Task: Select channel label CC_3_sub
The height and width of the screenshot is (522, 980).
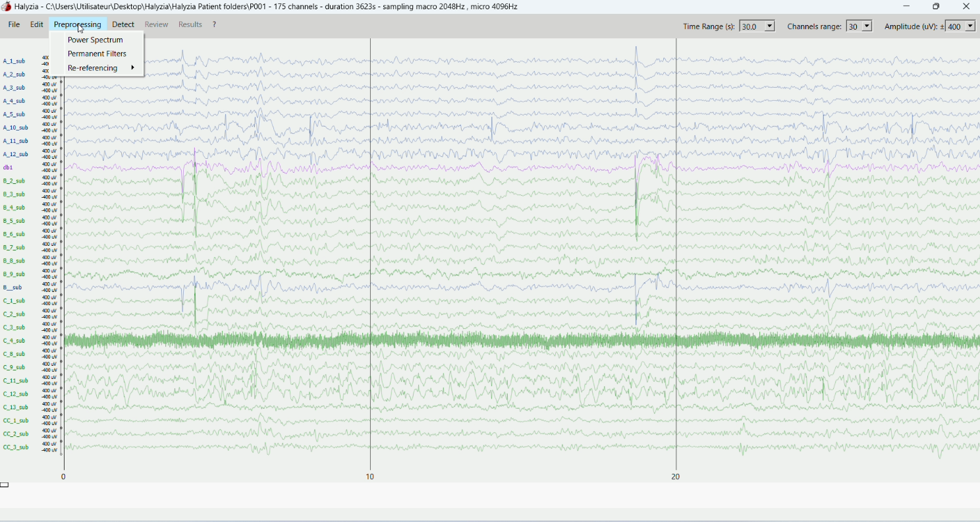Action: click(16, 447)
